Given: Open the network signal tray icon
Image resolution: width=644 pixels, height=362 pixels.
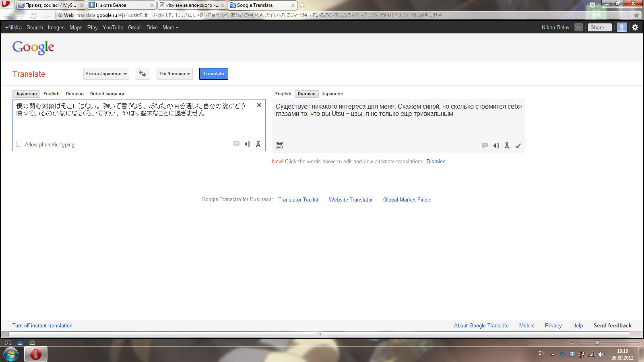Looking at the screenshot, I should pos(592,354).
